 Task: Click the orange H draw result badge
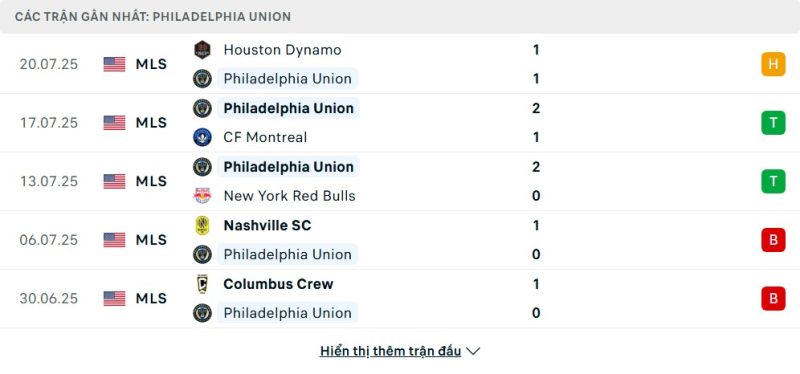click(773, 64)
